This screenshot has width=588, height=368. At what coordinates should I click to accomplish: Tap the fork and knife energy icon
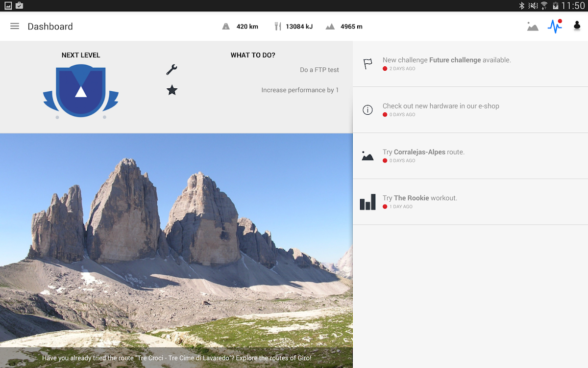click(x=278, y=26)
